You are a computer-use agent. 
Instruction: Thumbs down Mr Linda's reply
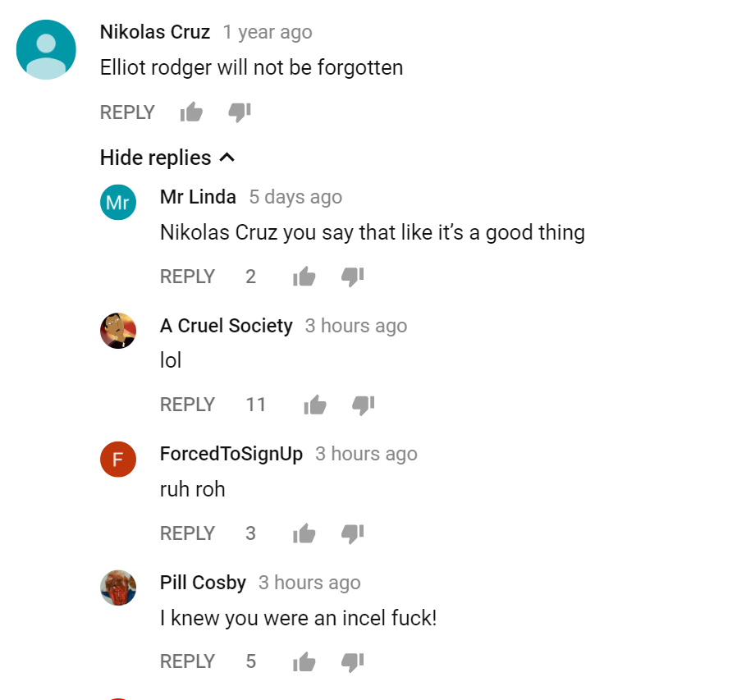tap(353, 277)
